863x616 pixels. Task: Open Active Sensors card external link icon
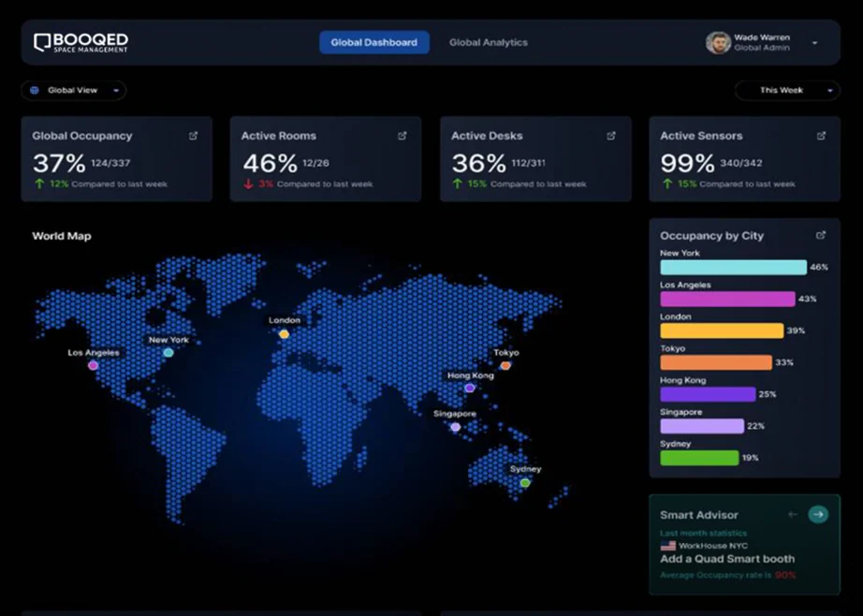tap(821, 136)
